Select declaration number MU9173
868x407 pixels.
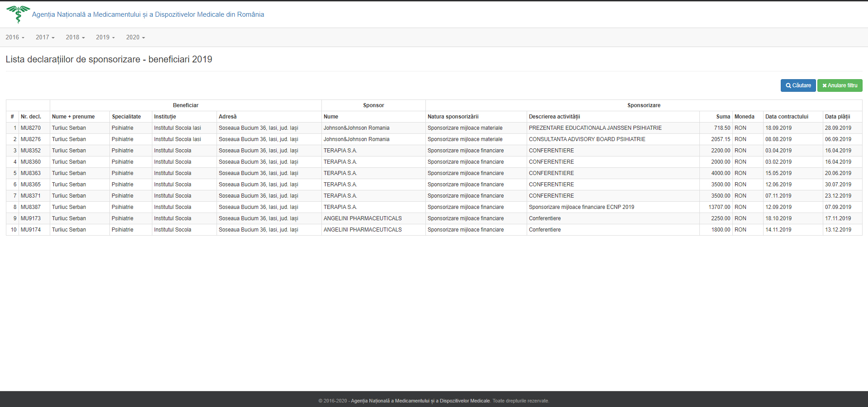tap(31, 218)
